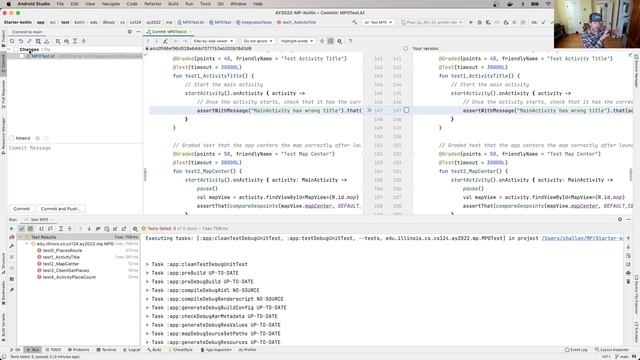Click the help question mark in diff toolbar
The image size is (640, 360).
(x=350, y=41)
